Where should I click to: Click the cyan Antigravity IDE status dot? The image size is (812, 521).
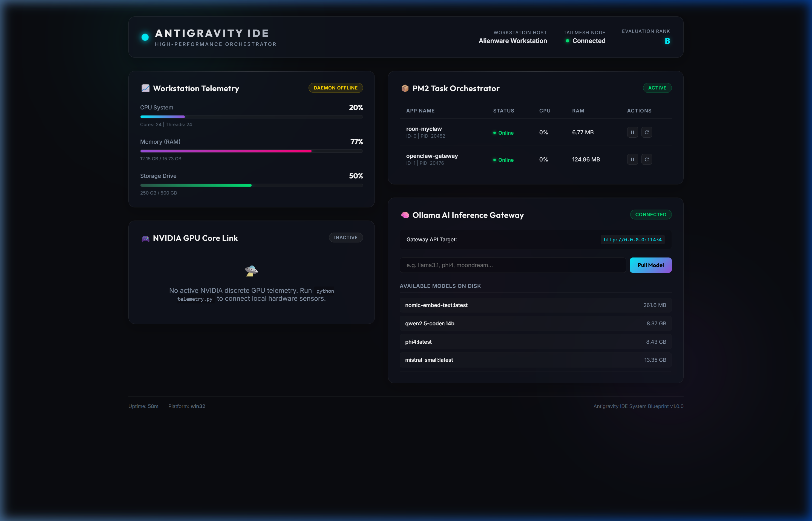coord(145,37)
